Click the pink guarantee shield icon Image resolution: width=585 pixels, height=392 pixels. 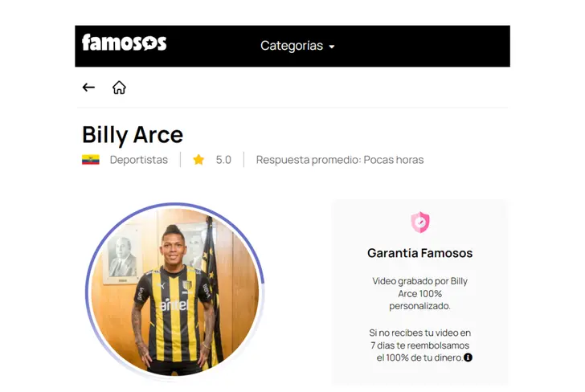coord(420,223)
